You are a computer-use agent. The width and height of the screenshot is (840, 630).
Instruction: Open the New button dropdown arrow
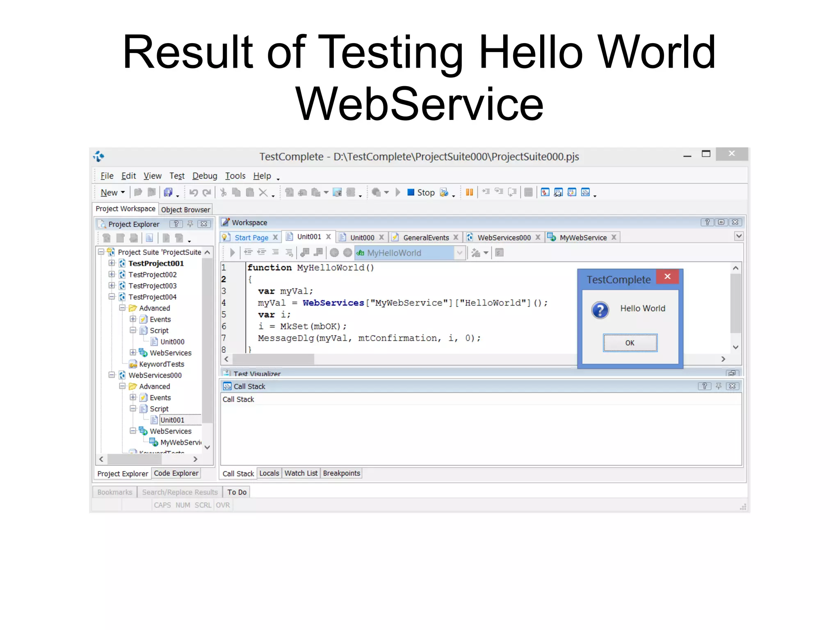pos(123,192)
